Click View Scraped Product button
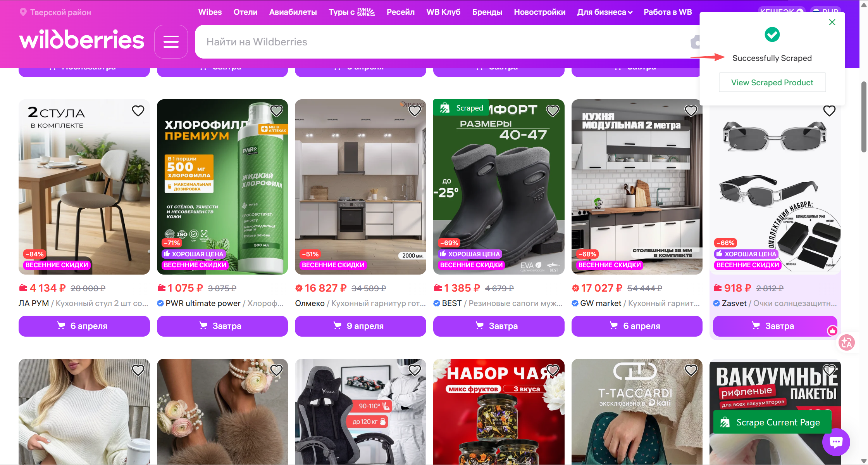The height and width of the screenshot is (465, 868). [x=772, y=82]
